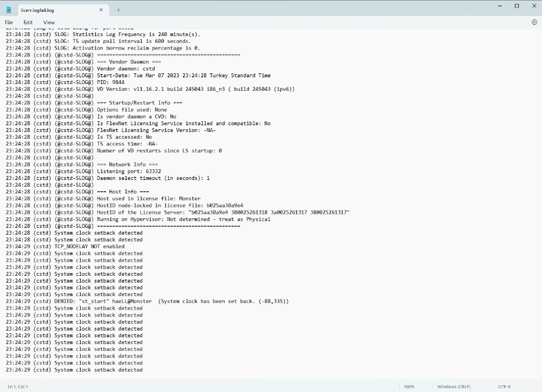Click the FlexNet Licensing Service installed and compatible line

(x=138, y=124)
